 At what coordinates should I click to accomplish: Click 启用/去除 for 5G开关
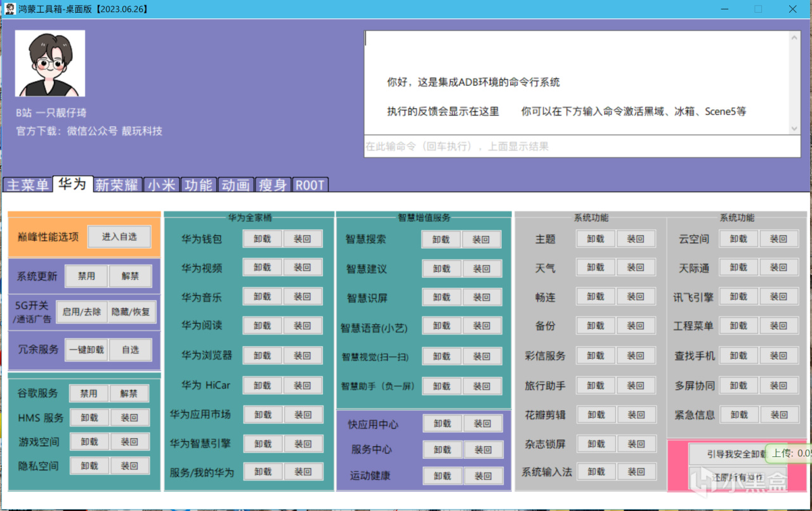[82, 312]
